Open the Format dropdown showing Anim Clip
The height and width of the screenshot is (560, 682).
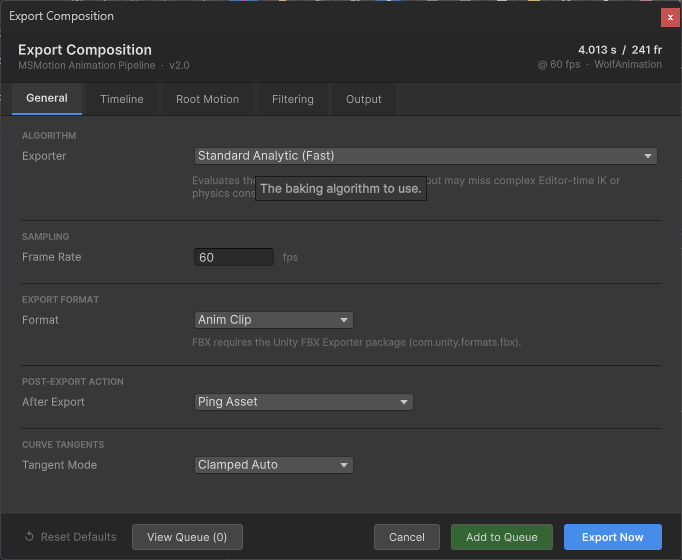point(274,320)
